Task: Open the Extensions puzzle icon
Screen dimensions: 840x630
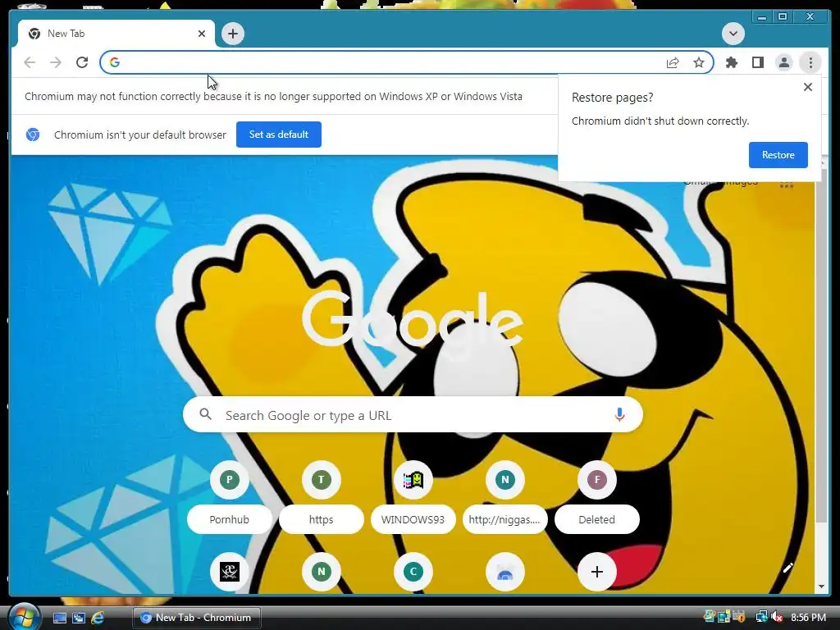Action: [x=731, y=62]
